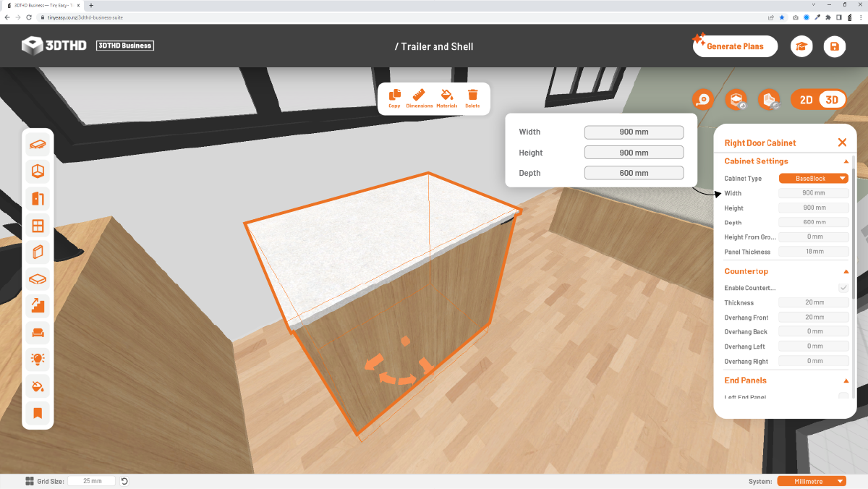
Task: Click Overhang Front 20 mm field
Action: (x=814, y=317)
